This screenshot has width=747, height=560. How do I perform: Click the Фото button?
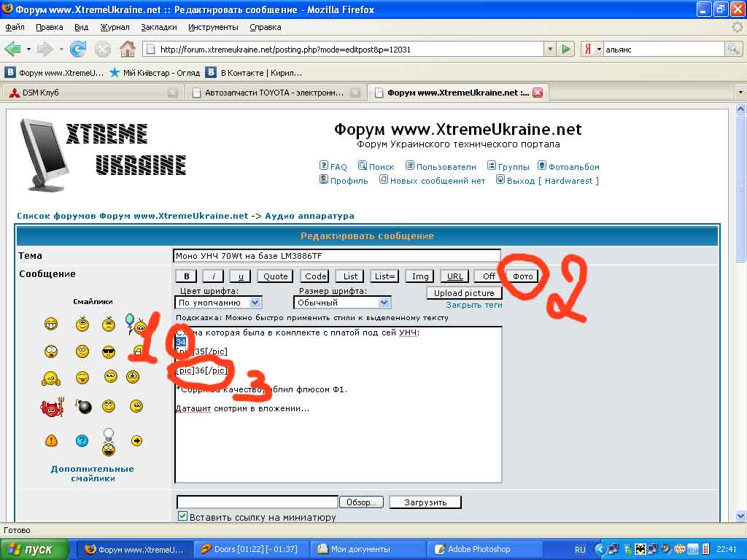tap(522, 276)
